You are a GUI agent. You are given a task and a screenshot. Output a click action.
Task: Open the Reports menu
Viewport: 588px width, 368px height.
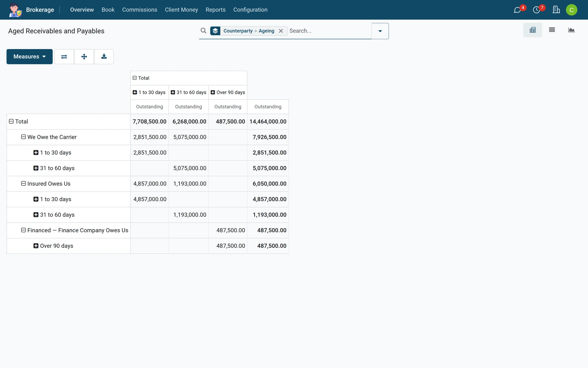pyautogui.click(x=216, y=10)
